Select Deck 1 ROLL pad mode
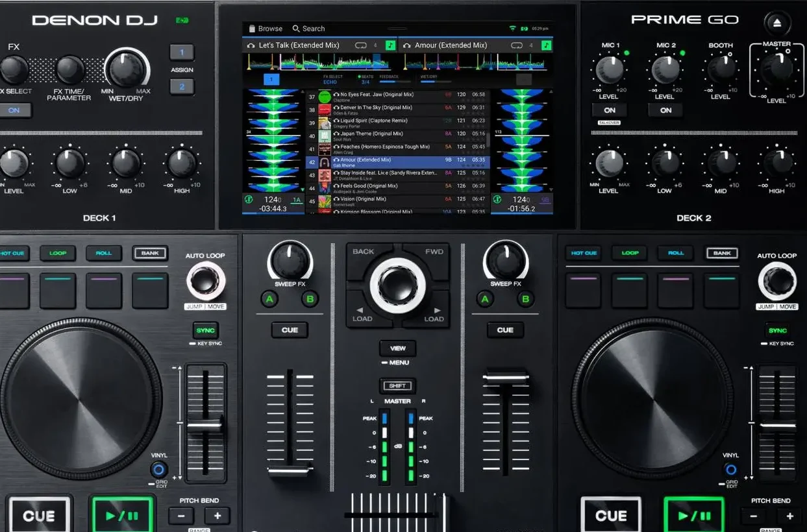The image size is (807, 532). pyautogui.click(x=104, y=253)
